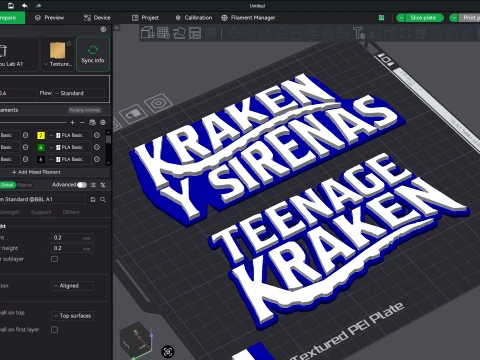
Task: Open the Preview tab
Action: click(x=49, y=18)
